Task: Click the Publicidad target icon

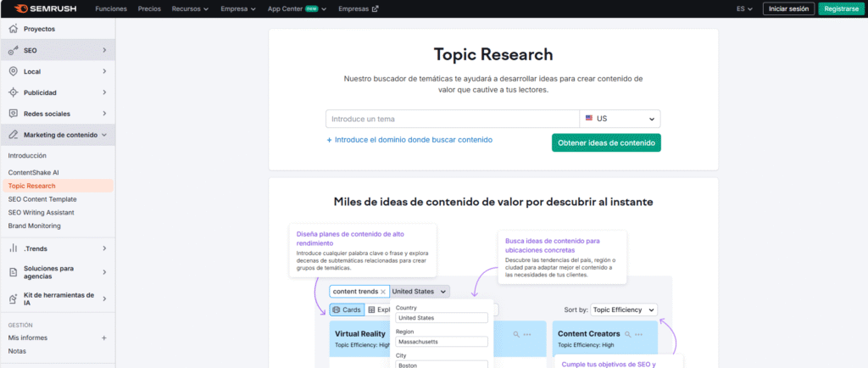Action: click(x=14, y=92)
